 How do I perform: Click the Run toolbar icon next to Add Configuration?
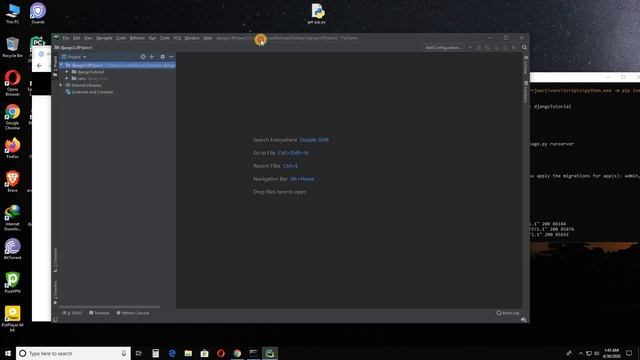(x=470, y=47)
